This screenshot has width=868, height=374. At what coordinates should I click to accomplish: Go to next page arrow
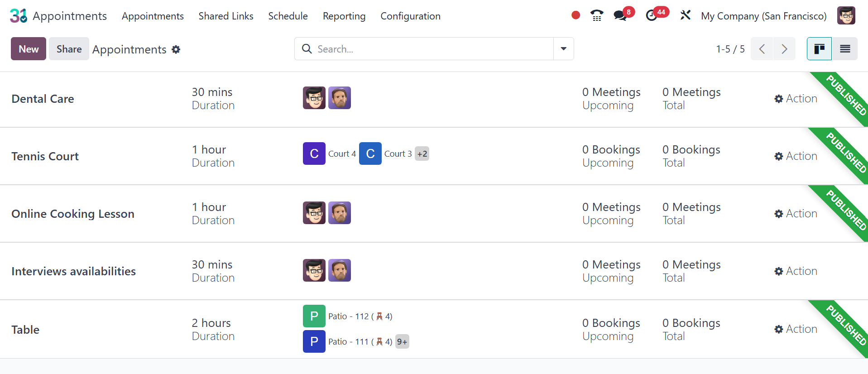[784, 49]
